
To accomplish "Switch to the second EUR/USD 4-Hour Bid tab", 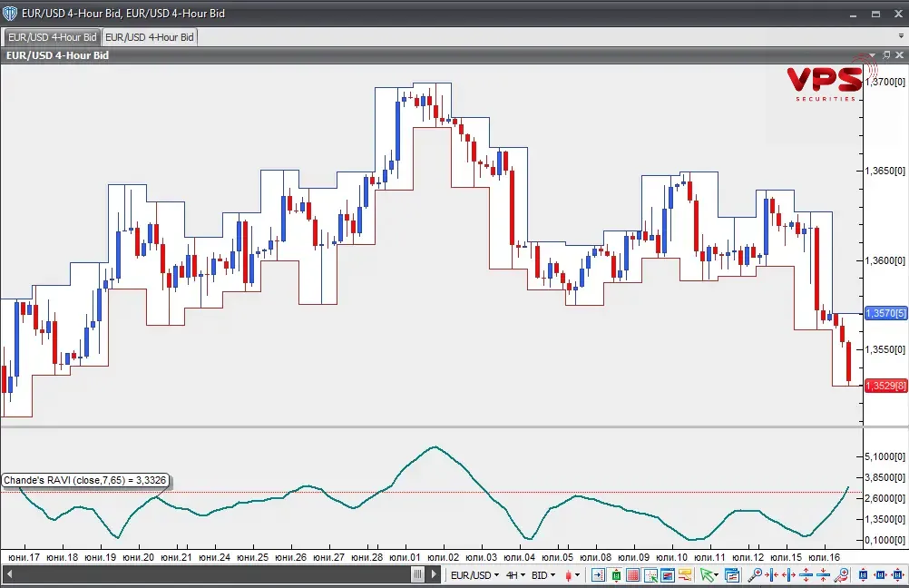I will (x=149, y=37).
